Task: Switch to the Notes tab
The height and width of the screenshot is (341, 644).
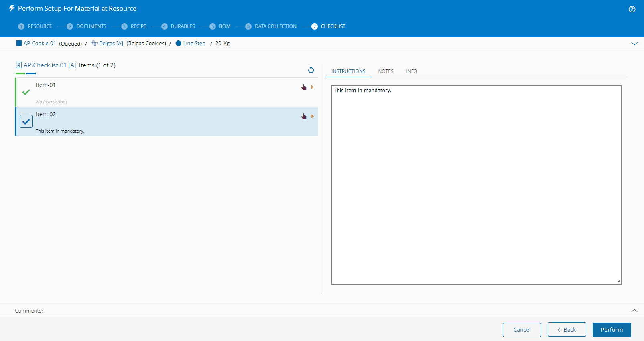Action: (x=386, y=71)
